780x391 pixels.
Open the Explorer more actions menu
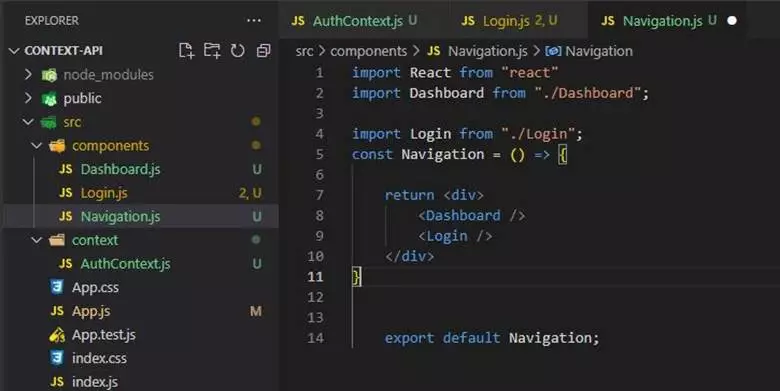click(x=254, y=20)
